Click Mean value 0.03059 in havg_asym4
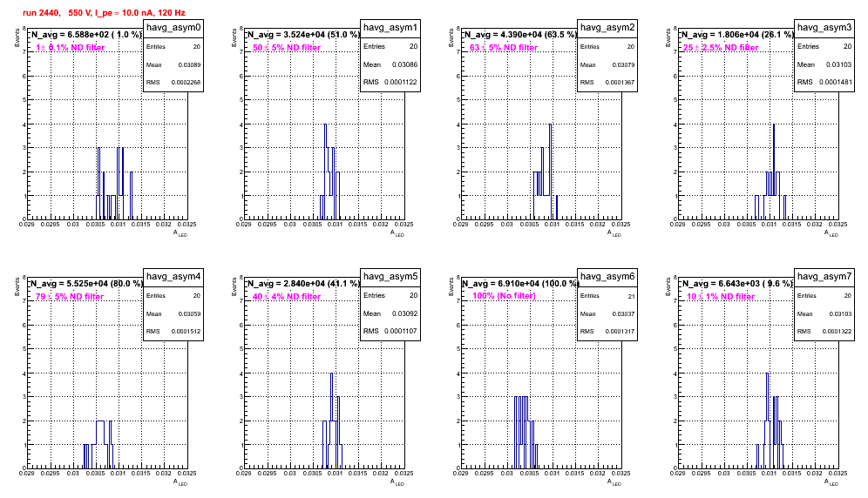The width and height of the screenshot is (868, 498). (189, 313)
